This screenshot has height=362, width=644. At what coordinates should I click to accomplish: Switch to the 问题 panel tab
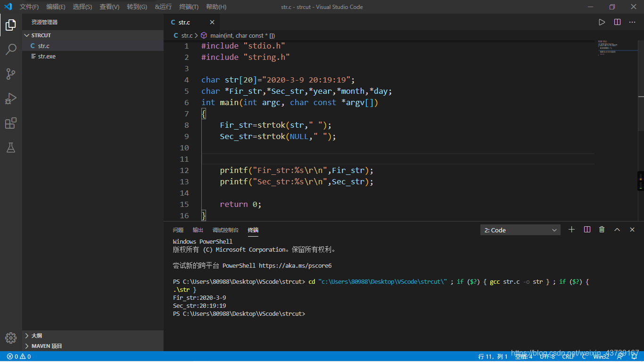point(178,230)
